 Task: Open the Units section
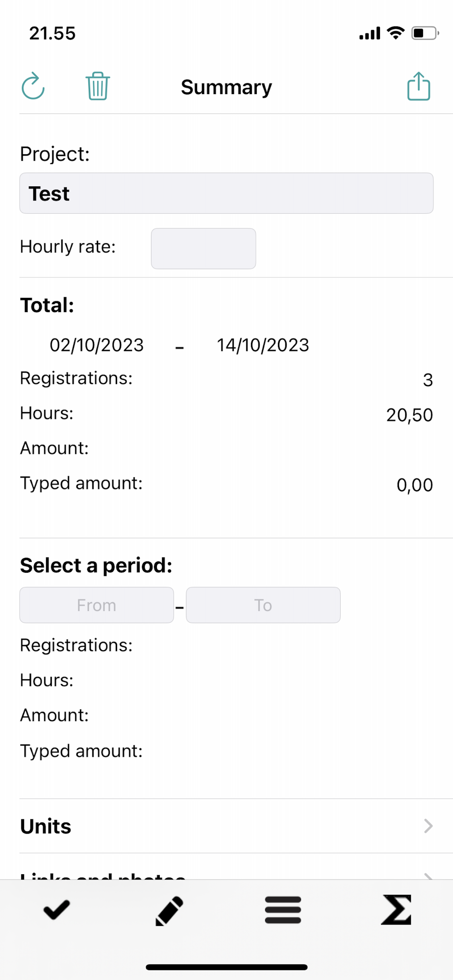(x=226, y=826)
